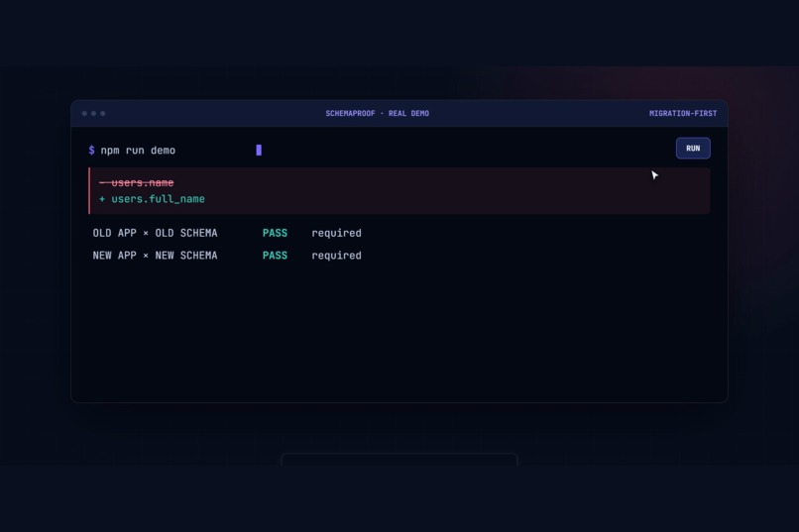Click the first window control dot
Screen dimensions: 799x532
(x=84, y=114)
